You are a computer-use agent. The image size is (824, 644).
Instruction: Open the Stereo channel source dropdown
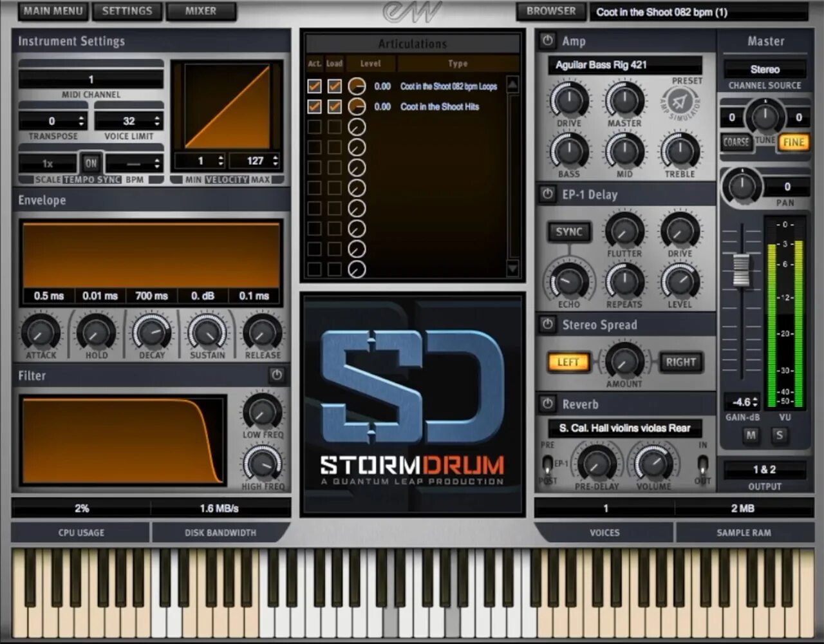[765, 70]
